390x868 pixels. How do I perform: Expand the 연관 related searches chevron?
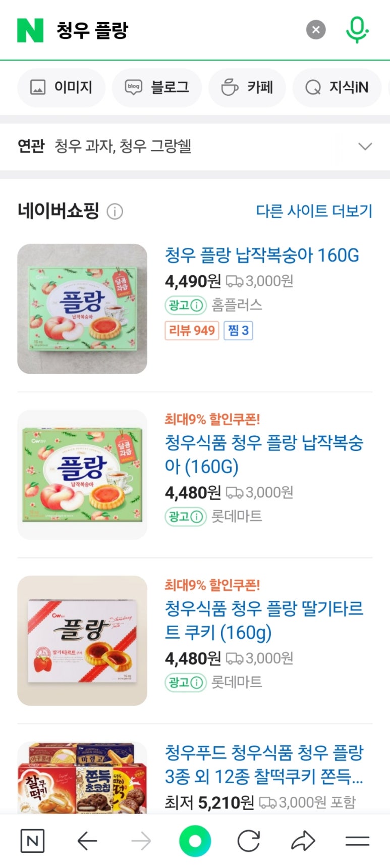(365, 146)
